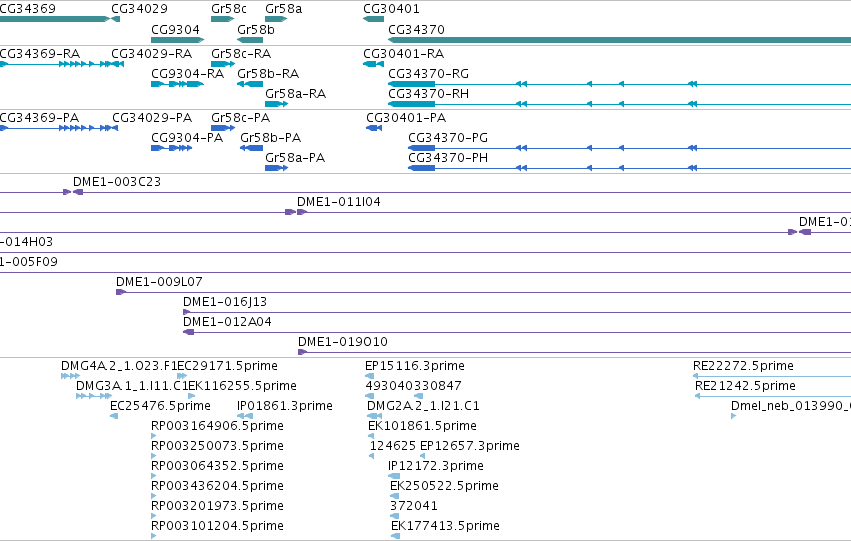Select the CG34369-PA protein feature
This screenshot has width=851, height=541.
point(54,128)
